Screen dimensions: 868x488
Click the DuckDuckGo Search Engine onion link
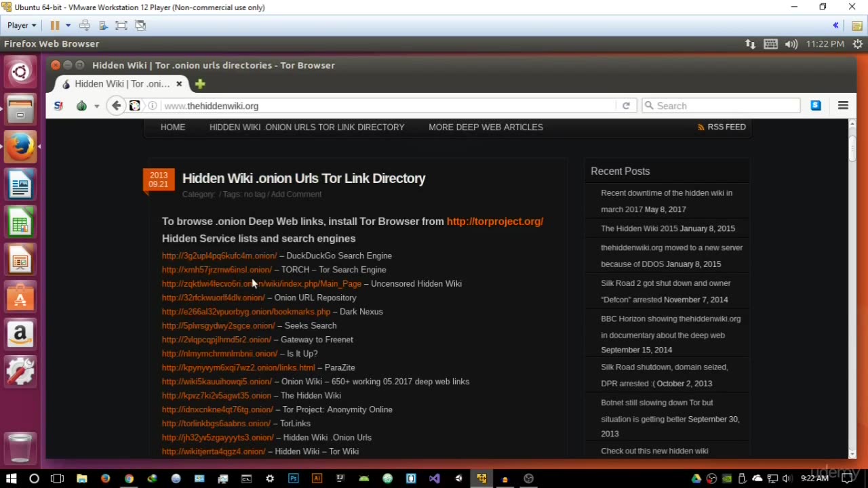[x=219, y=256]
